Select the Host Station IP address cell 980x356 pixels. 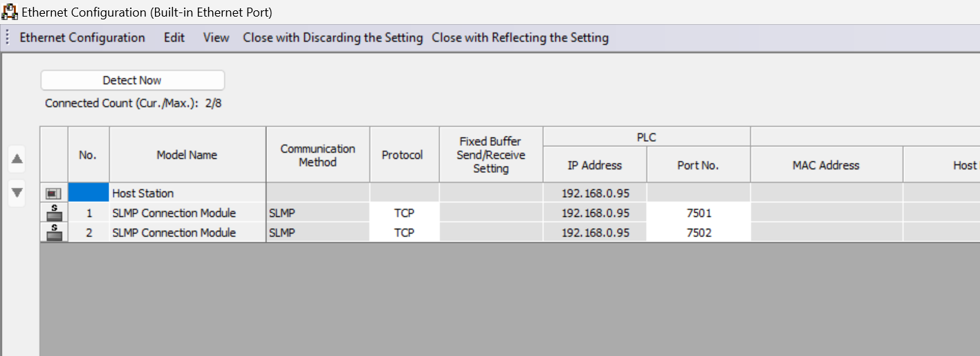(x=595, y=194)
